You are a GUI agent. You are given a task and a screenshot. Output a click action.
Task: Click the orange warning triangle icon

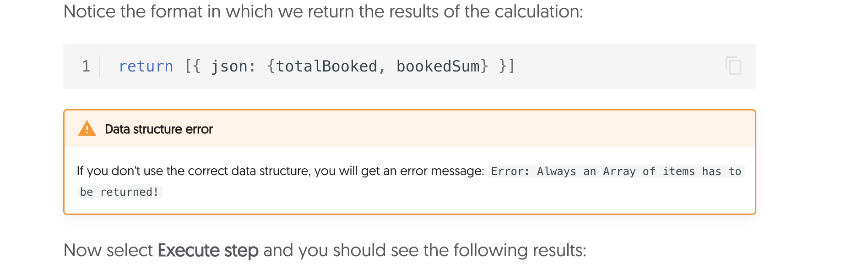click(x=87, y=129)
